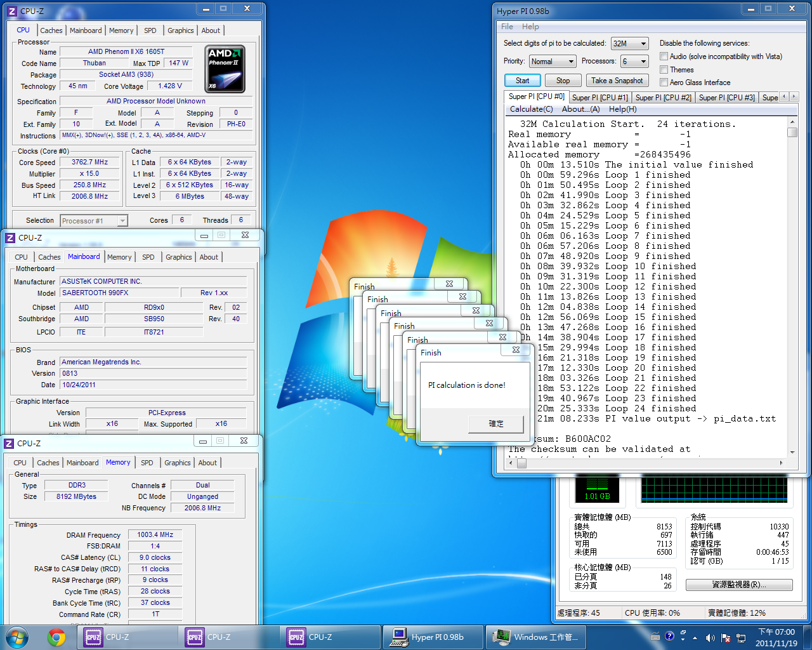Toggle the Themes service checkbox
Screen dimensions: 812x650
664,70
